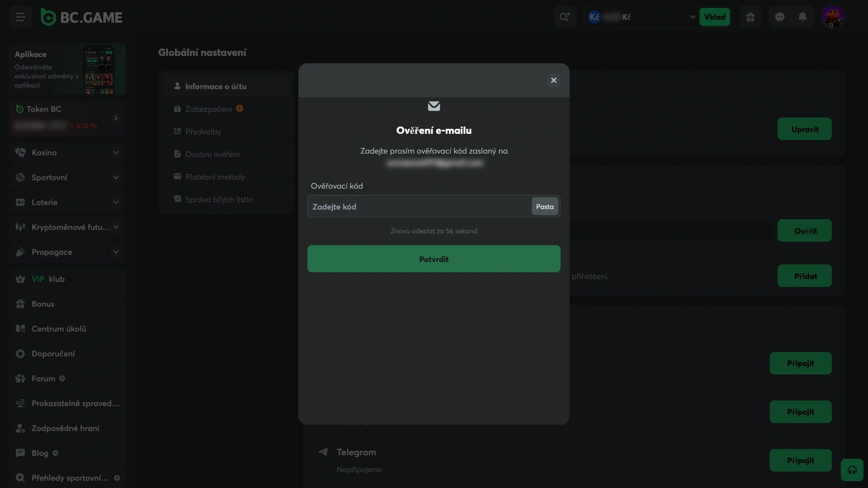Image resolution: width=868 pixels, height=488 pixels.
Task: Click the Telegram paper plane icon
Action: [x=323, y=452]
